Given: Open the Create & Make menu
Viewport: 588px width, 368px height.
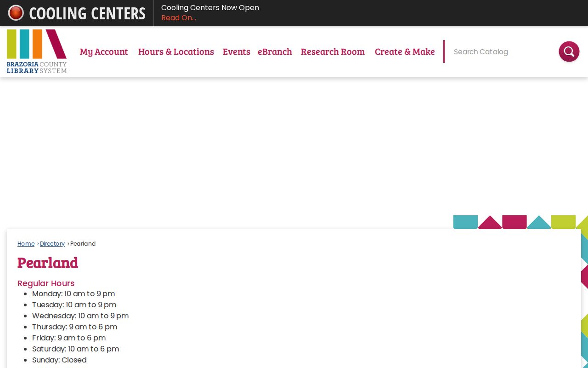Looking at the screenshot, I should [405, 52].
